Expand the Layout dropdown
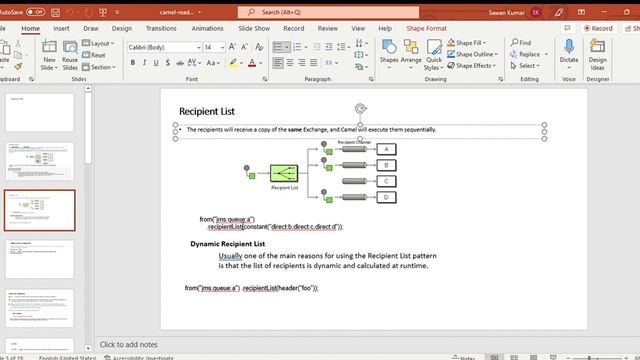 98,43
